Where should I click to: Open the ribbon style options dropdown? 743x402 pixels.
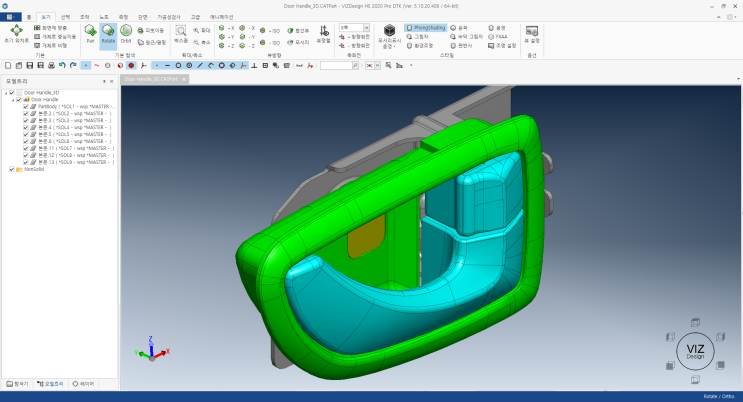pyautogui.click(x=731, y=17)
